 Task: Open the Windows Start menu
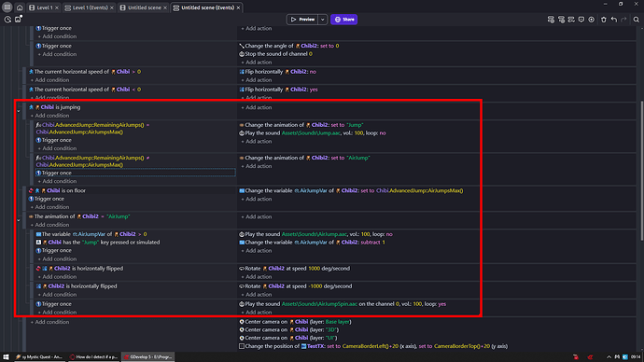[6, 356]
